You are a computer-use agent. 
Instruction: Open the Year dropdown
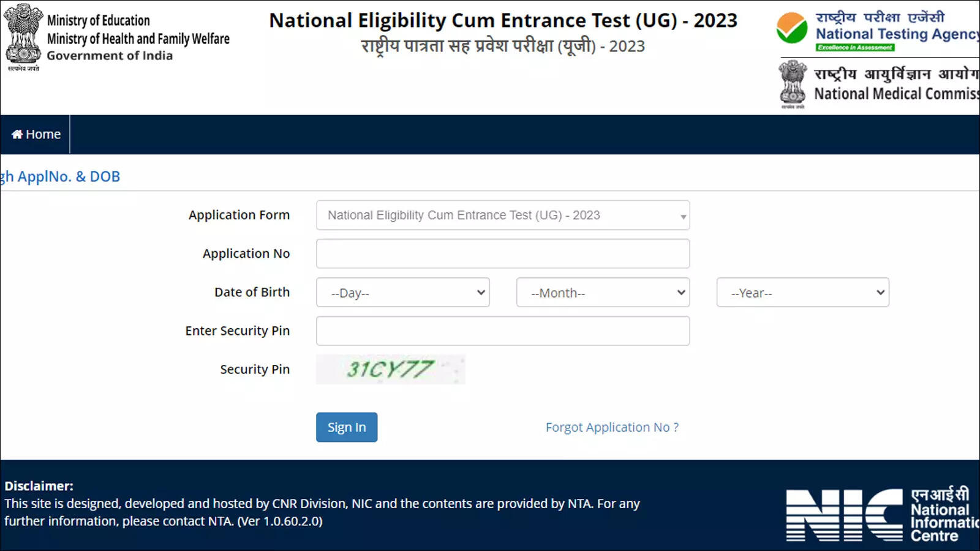803,293
